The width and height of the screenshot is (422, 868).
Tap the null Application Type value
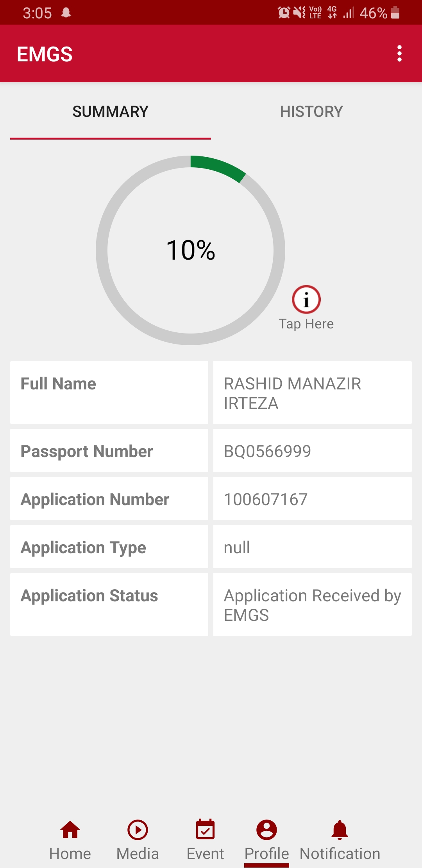point(237,547)
